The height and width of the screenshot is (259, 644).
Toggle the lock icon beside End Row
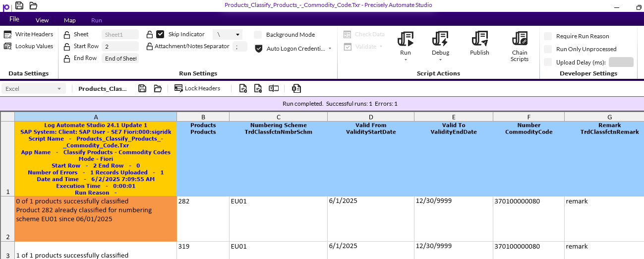click(67, 59)
